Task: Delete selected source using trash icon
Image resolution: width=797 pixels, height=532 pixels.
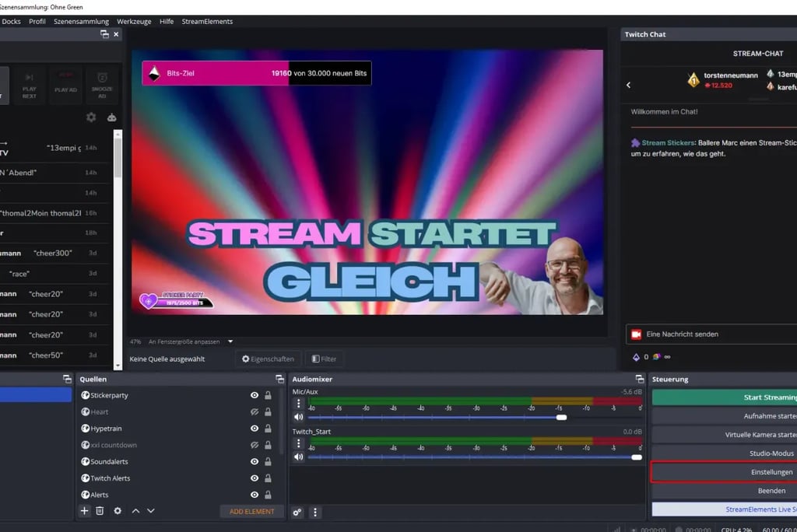Action: (x=100, y=511)
